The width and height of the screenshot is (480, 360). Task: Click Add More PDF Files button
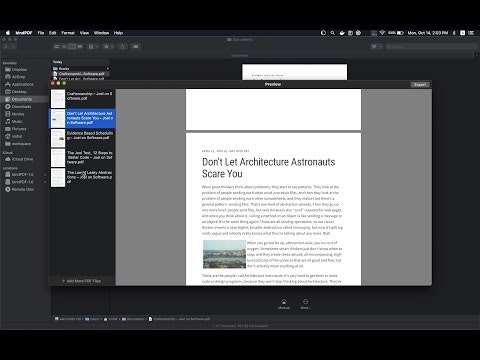pos(82,281)
